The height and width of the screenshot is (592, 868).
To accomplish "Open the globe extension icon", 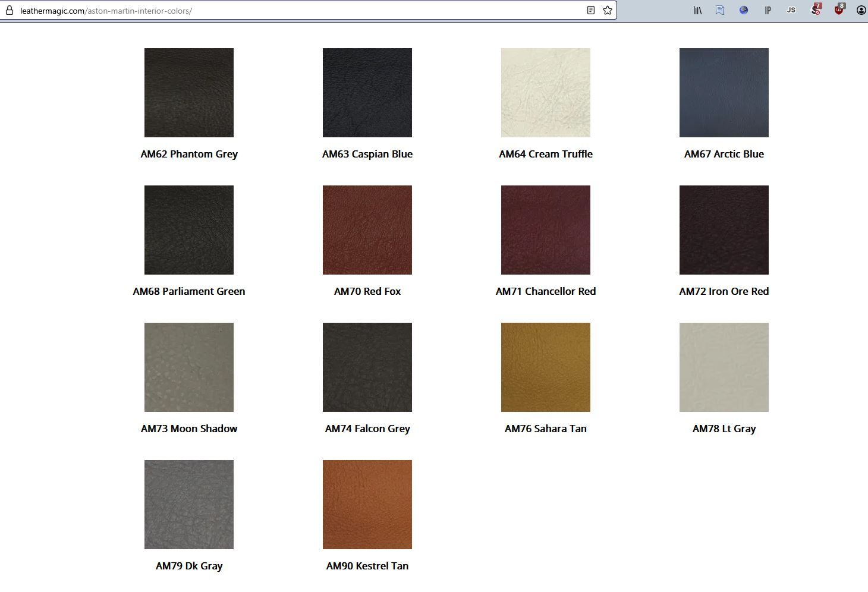I will (x=744, y=10).
